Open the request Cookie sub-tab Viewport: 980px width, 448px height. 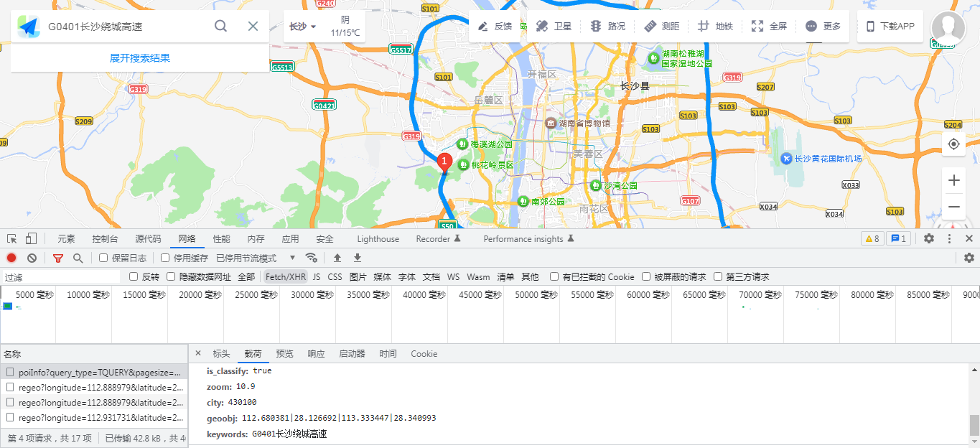[424, 353]
